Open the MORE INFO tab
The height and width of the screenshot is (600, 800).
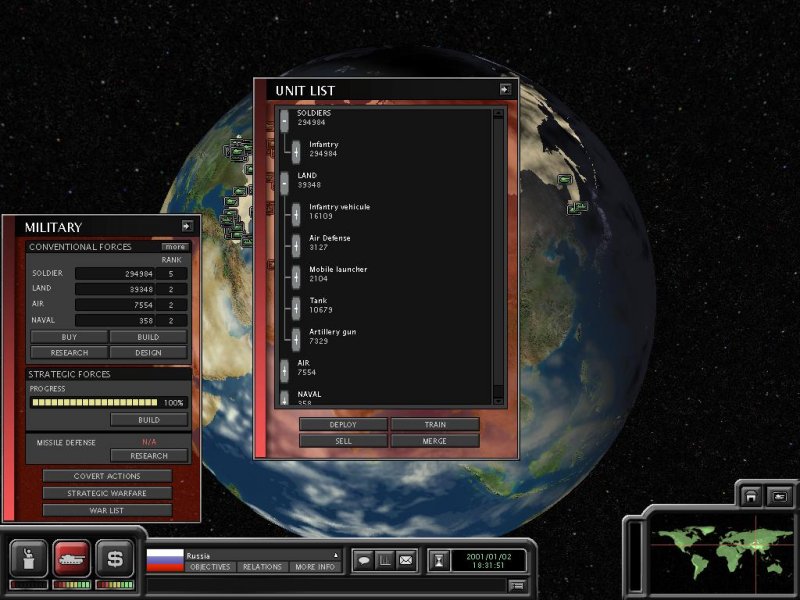(x=315, y=567)
